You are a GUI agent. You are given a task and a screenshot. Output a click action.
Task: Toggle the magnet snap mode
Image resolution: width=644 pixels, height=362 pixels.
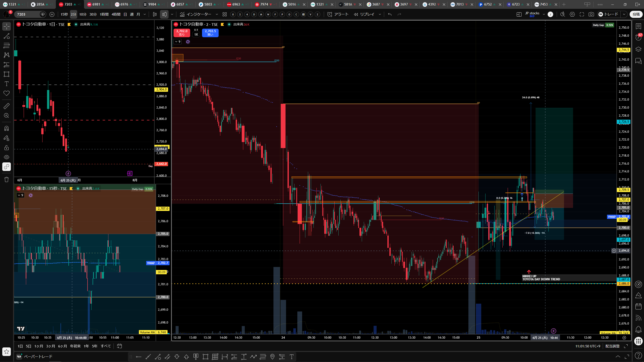[7, 128]
